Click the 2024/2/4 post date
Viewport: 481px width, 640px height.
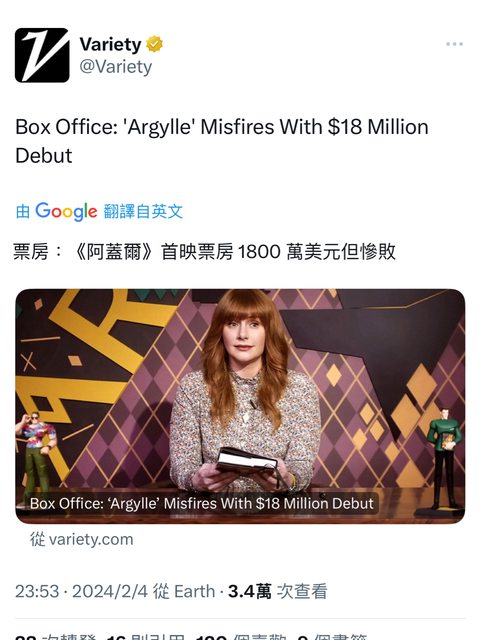[x=110, y=591]
